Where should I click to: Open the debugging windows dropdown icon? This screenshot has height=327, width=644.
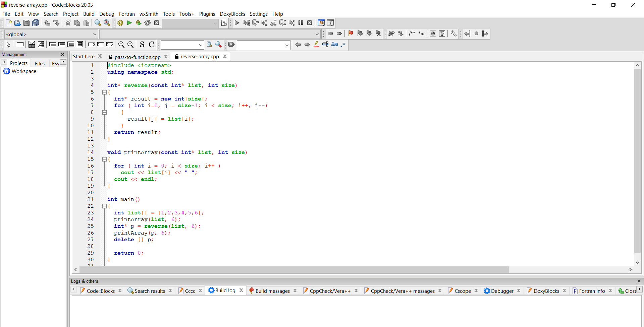pos(321,23)
